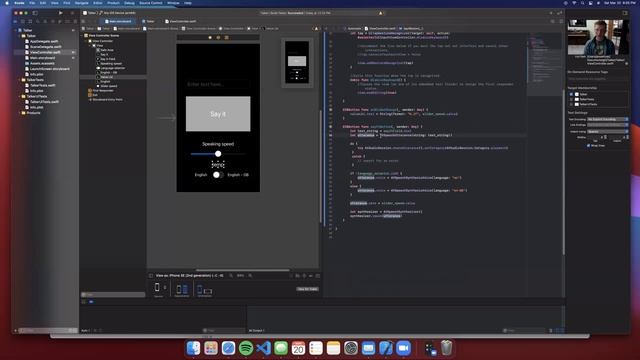
Task: Open the Line Endings dropdown
Action: (x=608, y=125)
